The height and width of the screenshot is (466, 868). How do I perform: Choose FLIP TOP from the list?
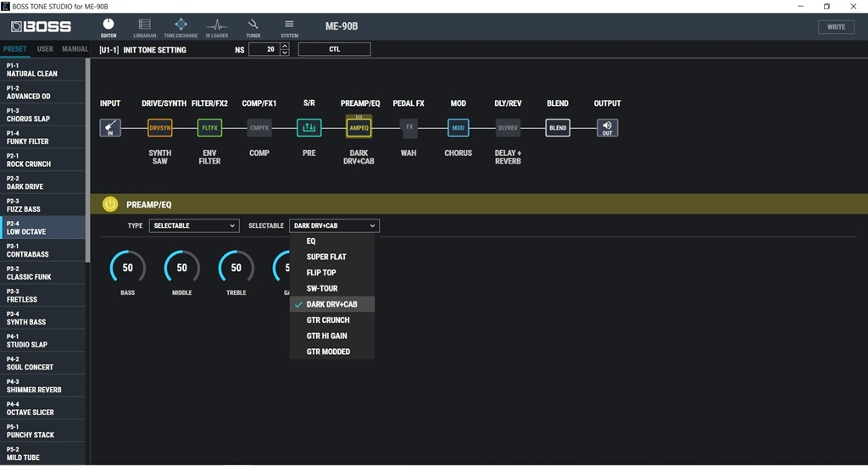click(332, 273)
